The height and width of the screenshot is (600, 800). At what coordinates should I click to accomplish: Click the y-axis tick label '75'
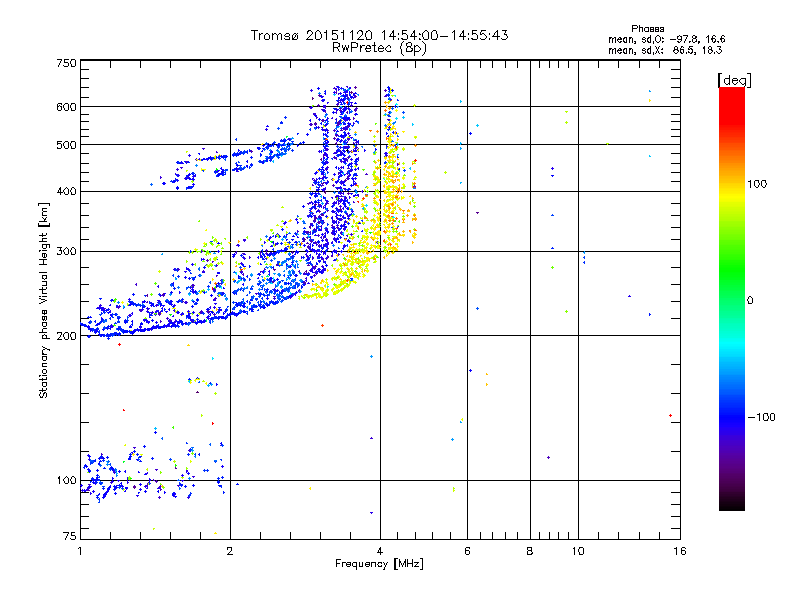(70, 536)
